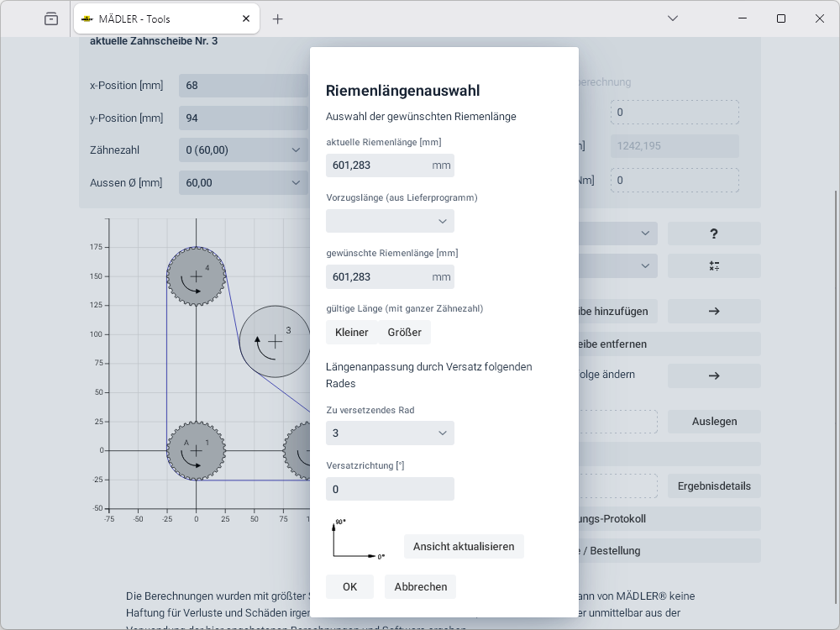This screenshot has width=840, height=630.
Task: Open the Zähnezahl dropdown
Action: 243,150
